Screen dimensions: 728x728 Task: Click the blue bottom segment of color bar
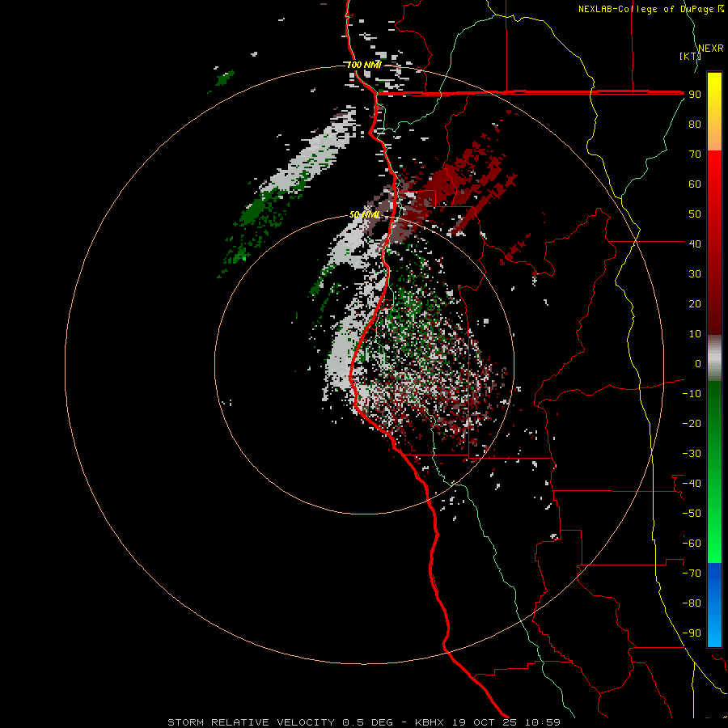pos(714,605)
